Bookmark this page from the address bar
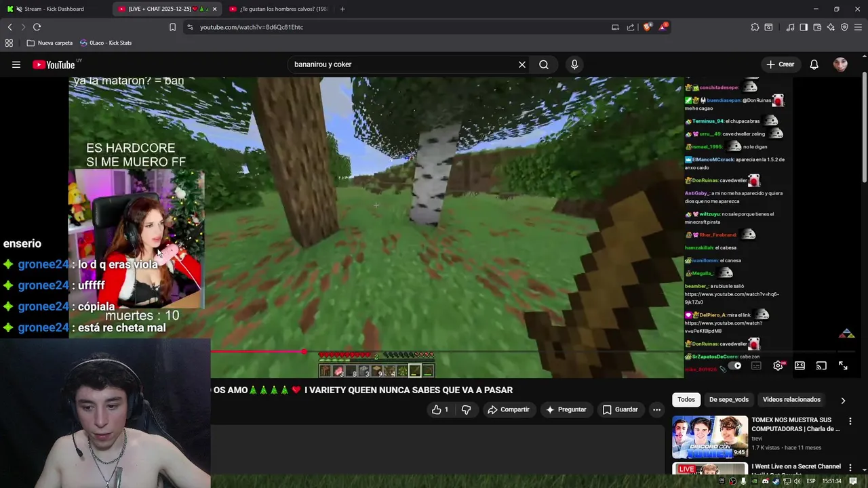The image size is (868, 488). coord(172,27)
